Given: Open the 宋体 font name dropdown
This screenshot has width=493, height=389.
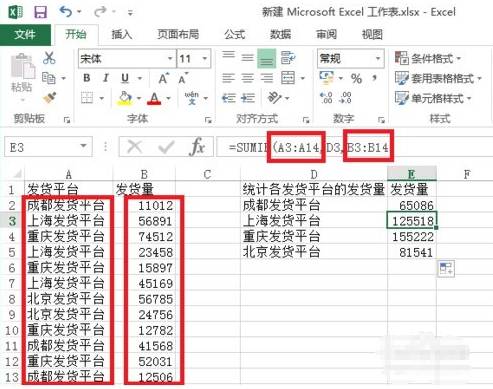Looking at the screenshot, I should pos(170,59).
